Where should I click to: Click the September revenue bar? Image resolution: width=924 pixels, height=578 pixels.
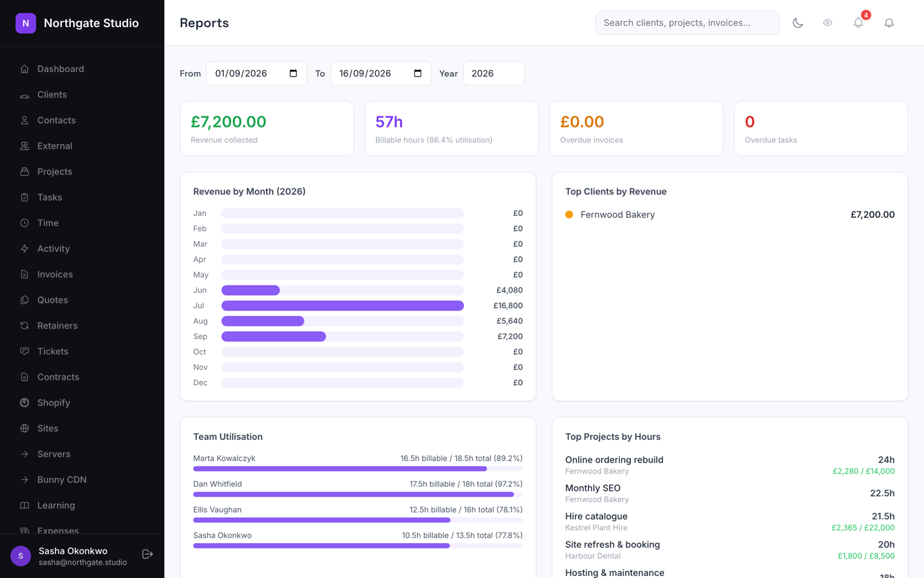click(274, 337)
